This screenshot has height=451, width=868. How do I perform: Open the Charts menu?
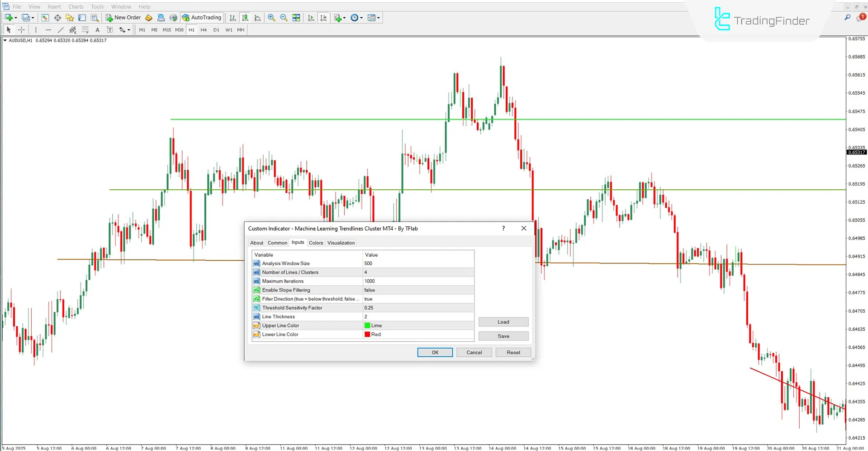[75, 6]
